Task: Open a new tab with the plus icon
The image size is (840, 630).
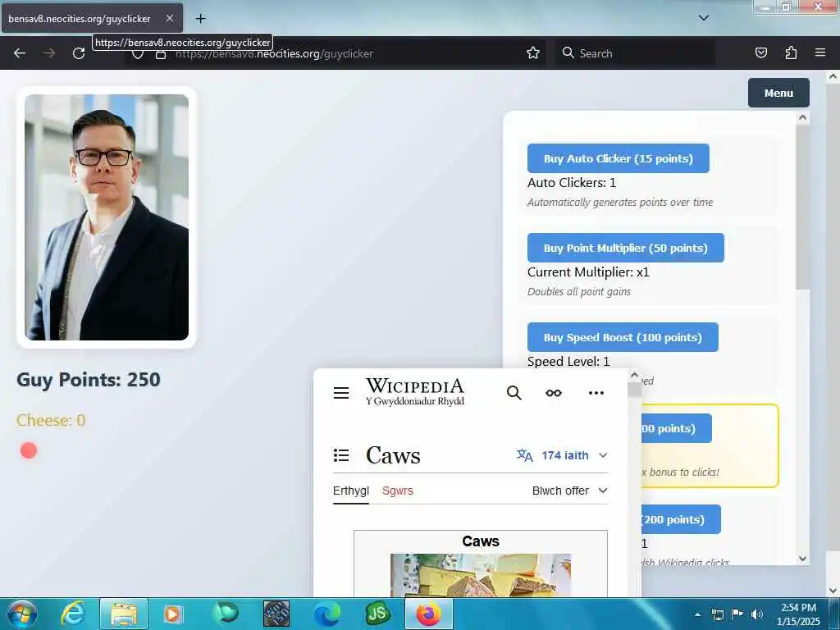Action: pos(200,19)
